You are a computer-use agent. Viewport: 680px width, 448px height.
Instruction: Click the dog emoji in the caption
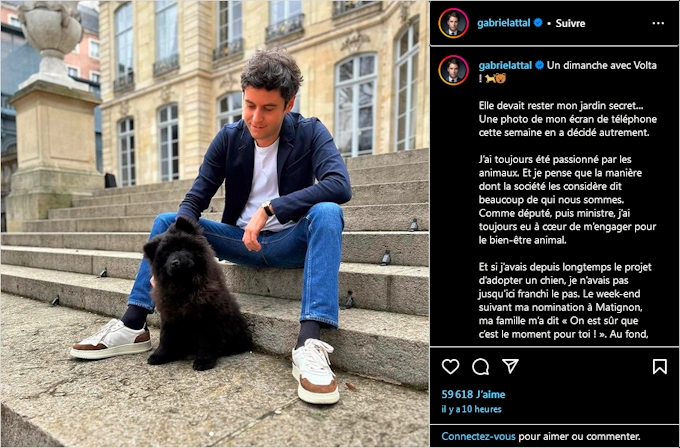tap(490, 78)
